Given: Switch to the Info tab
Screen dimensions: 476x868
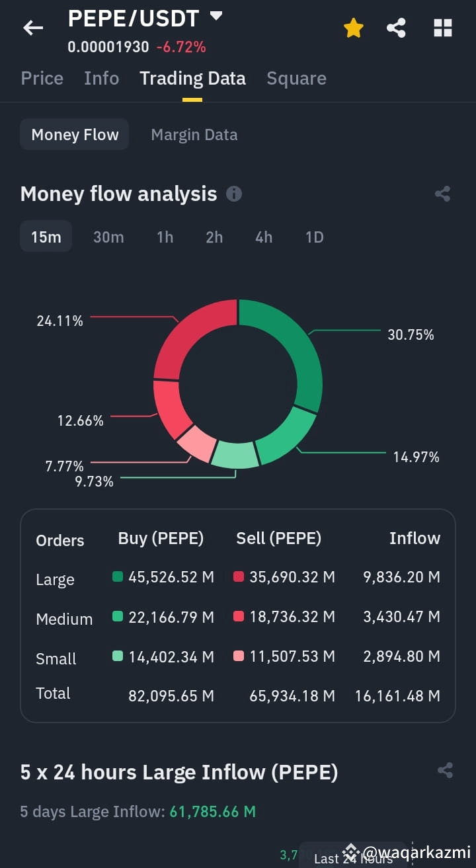Looking at the screenshot, I should tap(101, 78).
